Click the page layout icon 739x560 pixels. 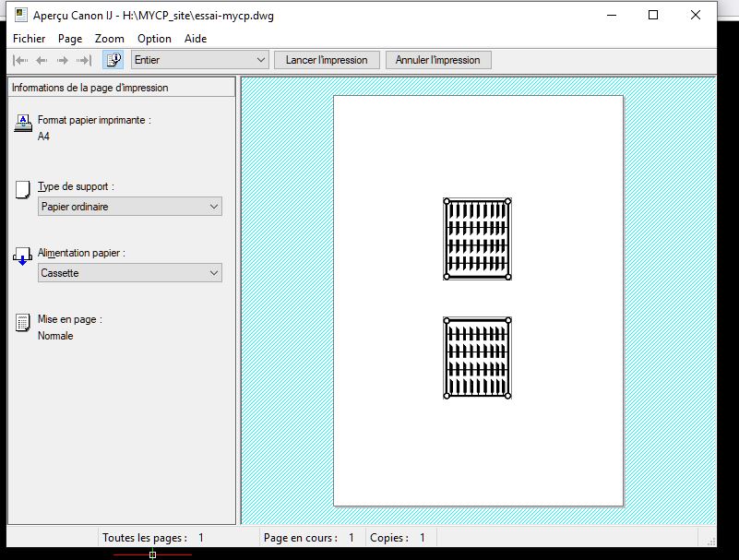[x=23, y=323]
